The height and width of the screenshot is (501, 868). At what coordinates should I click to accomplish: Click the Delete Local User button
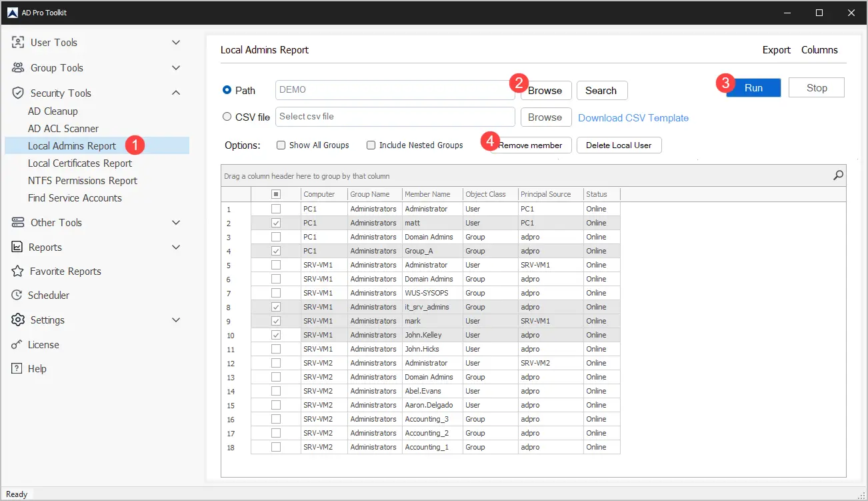point(619,145)
